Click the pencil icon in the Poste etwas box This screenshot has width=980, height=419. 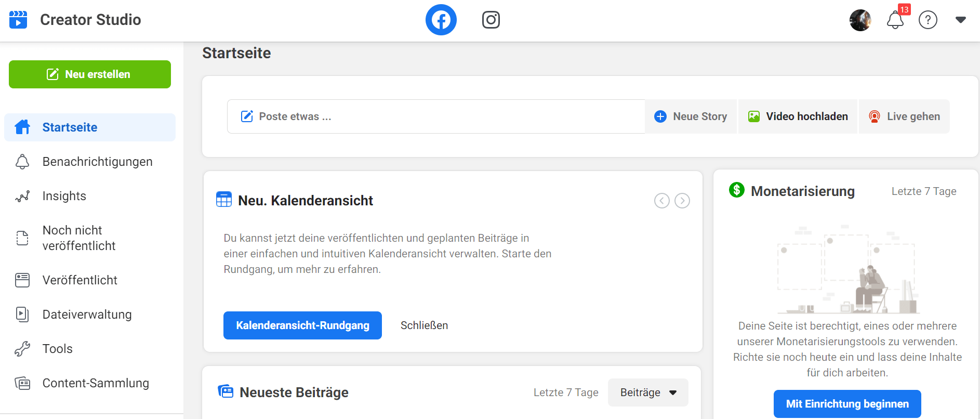247,116
